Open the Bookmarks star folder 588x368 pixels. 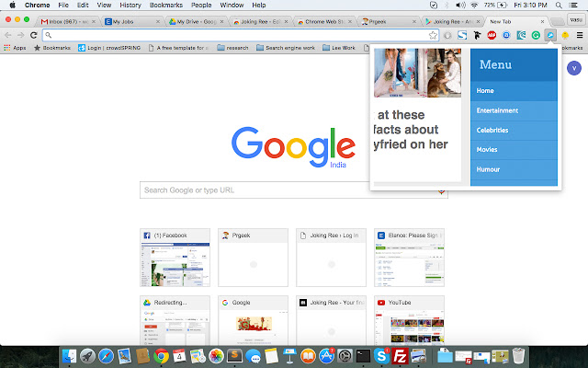pos(52,48)
